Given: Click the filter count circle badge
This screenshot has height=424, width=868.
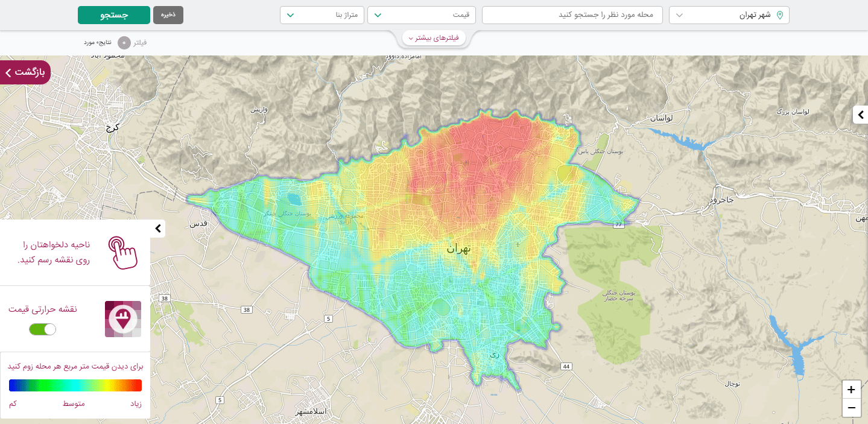Looking at the screenshot, I should coord(124,43).
